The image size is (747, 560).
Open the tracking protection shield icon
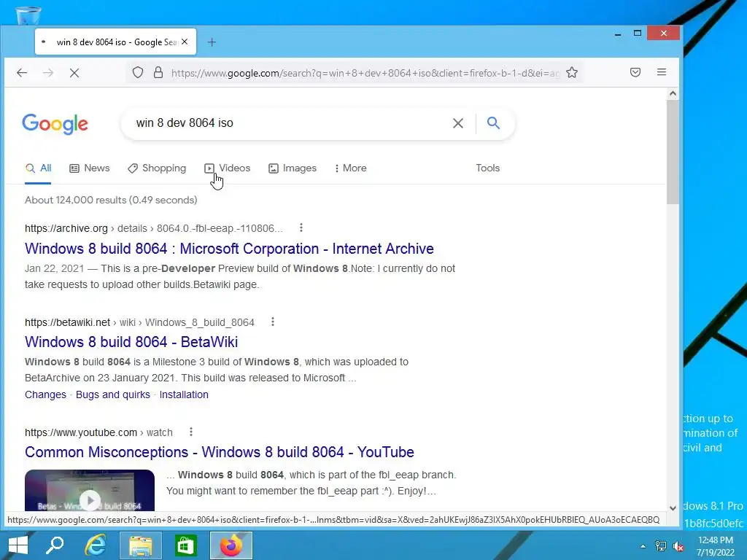click(138, 72)
